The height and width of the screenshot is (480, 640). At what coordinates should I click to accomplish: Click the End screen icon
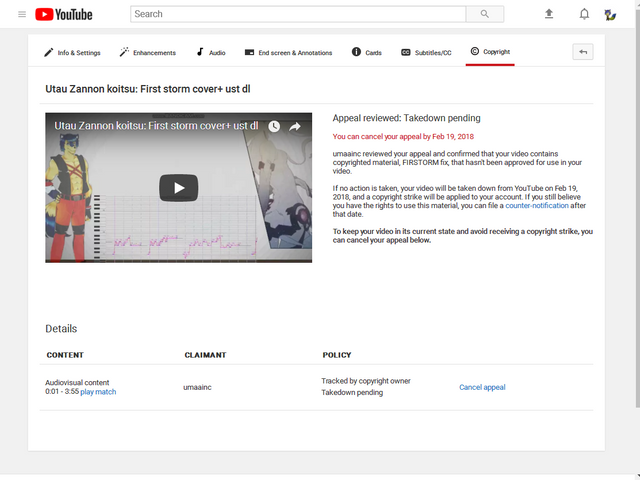(249, 52)
